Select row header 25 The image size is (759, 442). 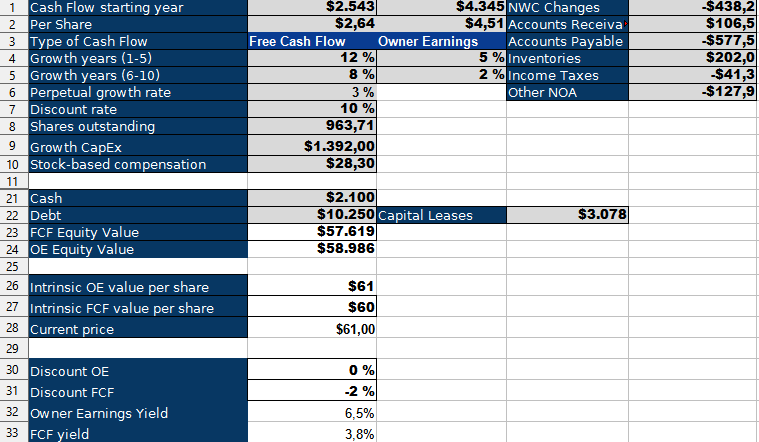(12, 266)
